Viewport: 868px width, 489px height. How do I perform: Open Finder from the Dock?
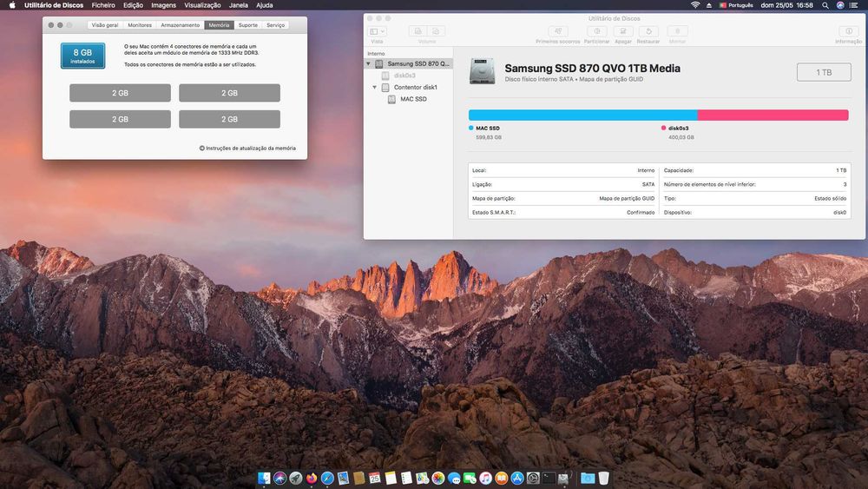(x=264, y=478)
